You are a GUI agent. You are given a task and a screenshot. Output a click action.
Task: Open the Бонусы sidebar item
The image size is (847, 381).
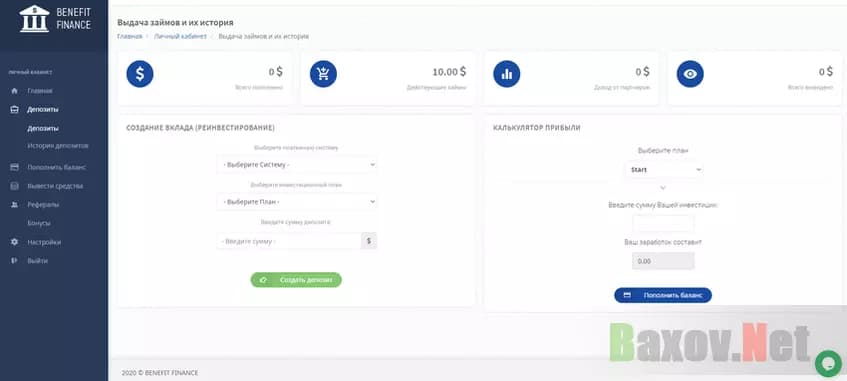[x=39, y=223]
